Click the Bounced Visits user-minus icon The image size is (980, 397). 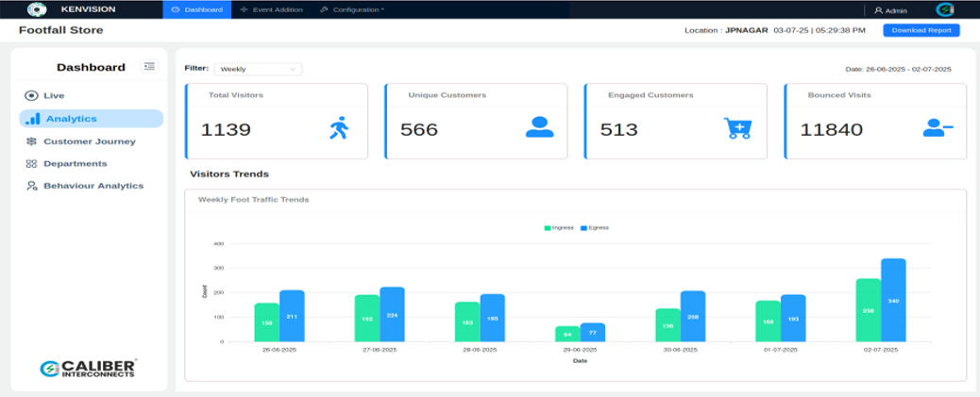pos(938,129)
